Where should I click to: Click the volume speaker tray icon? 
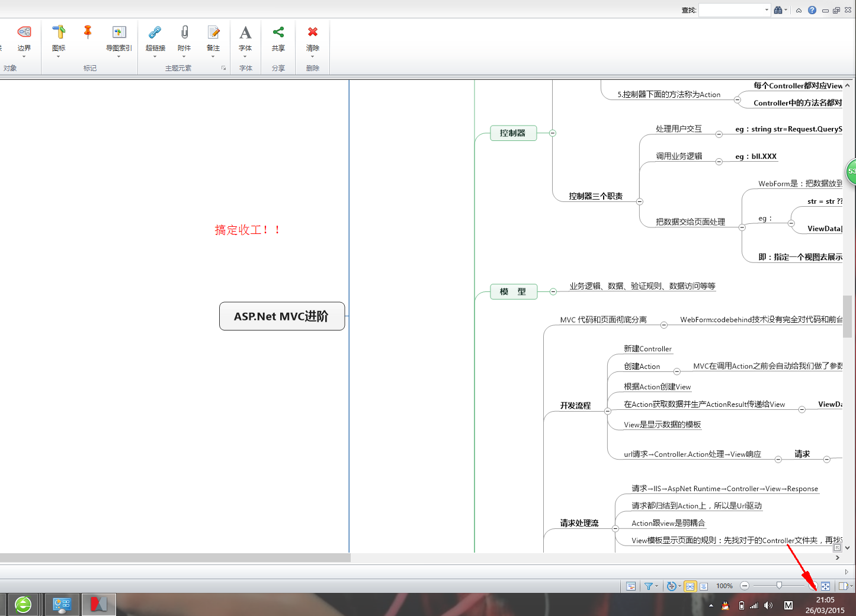pyautogui.click(x=768, y=605)
